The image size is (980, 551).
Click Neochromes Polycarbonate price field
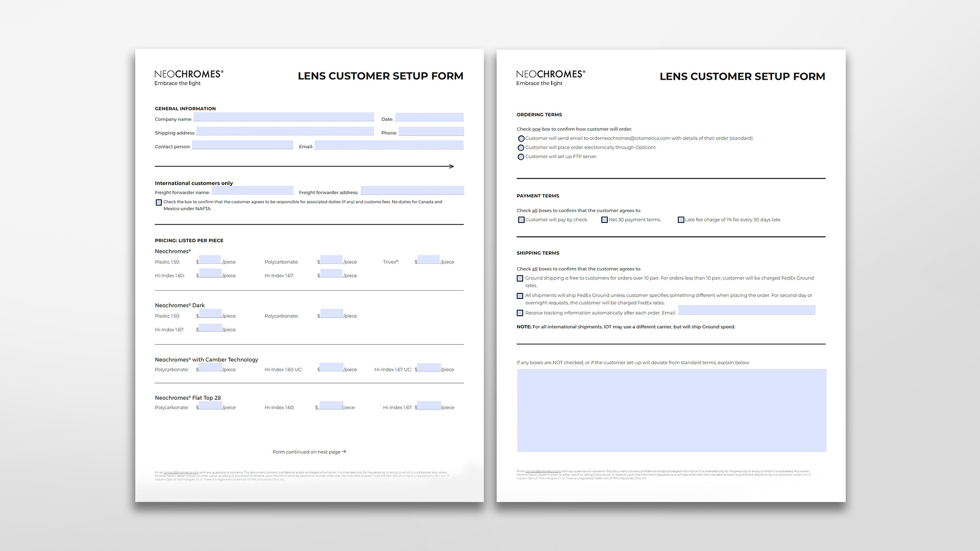click(331, 260)
